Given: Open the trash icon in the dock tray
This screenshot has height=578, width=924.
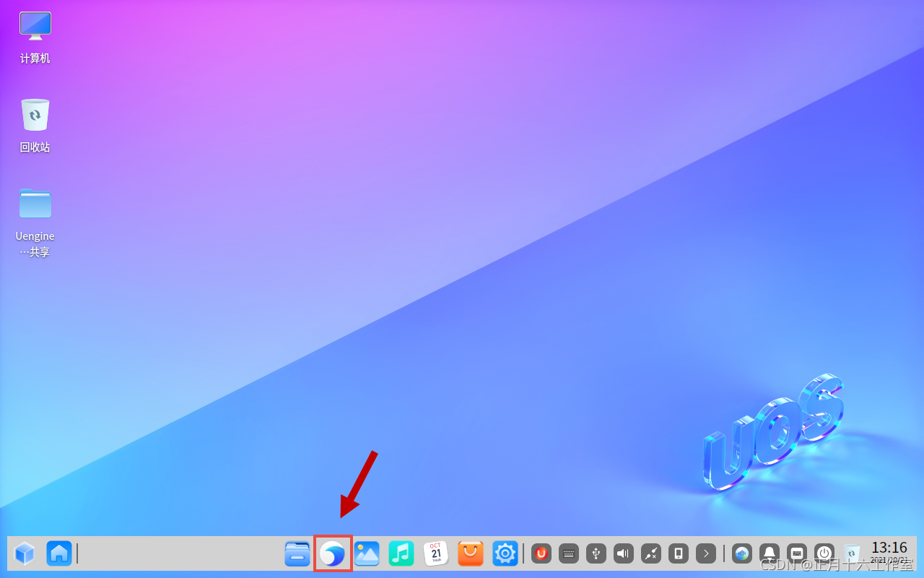Looking at the screenshot, I should (852, 554).
